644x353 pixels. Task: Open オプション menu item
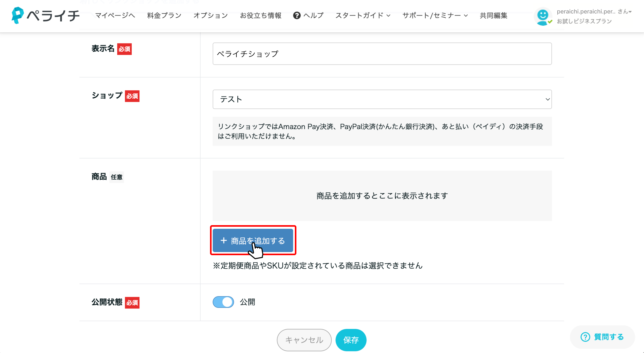click(211, 16)
